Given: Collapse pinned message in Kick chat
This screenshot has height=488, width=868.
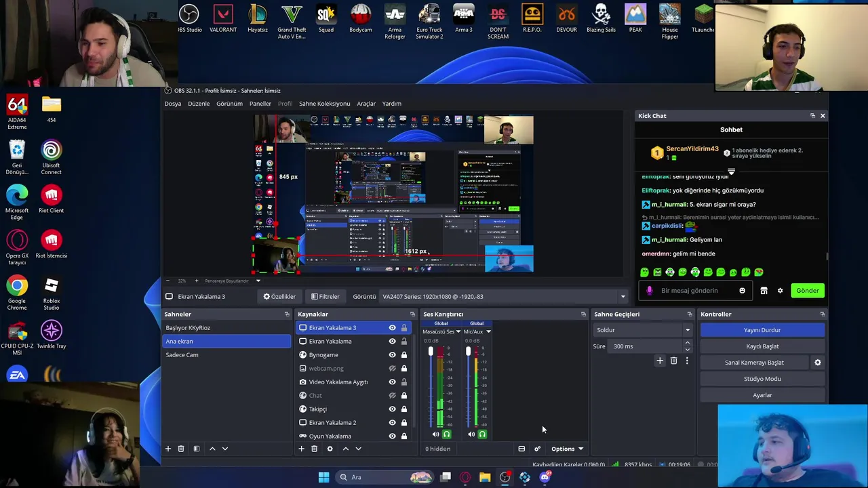Looking at the screenshot, I should pyautogui.click(x=731, y=171).
